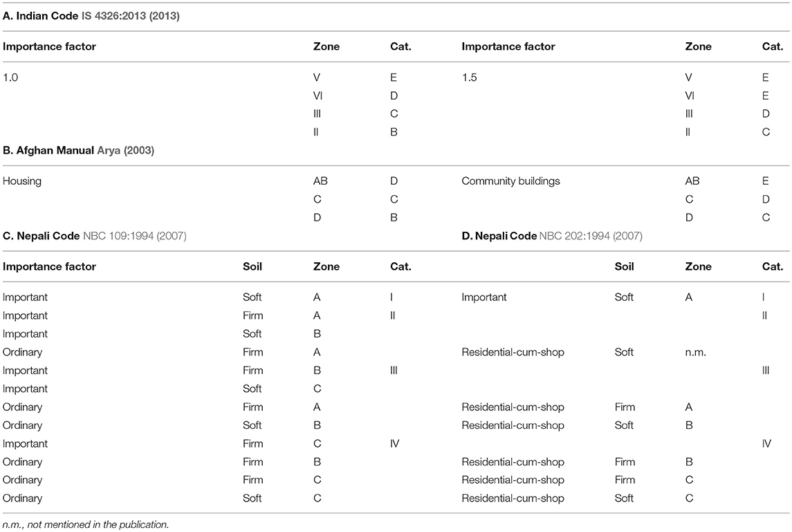The width and height of the screenshot is (792, 532).
Task: Click the 'Soil' header in Nepali Code C table
Action: point(252,267)
